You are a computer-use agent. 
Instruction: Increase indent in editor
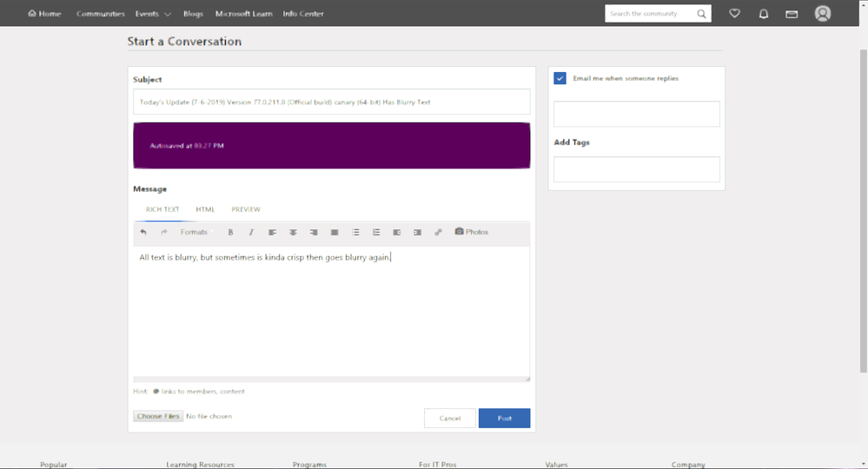pos(417,232)
